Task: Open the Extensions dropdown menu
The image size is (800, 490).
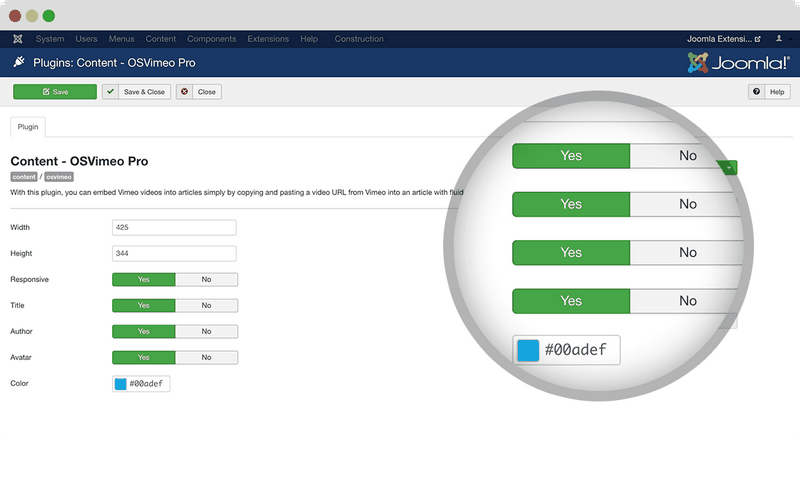Action: (x=268, y=39)
